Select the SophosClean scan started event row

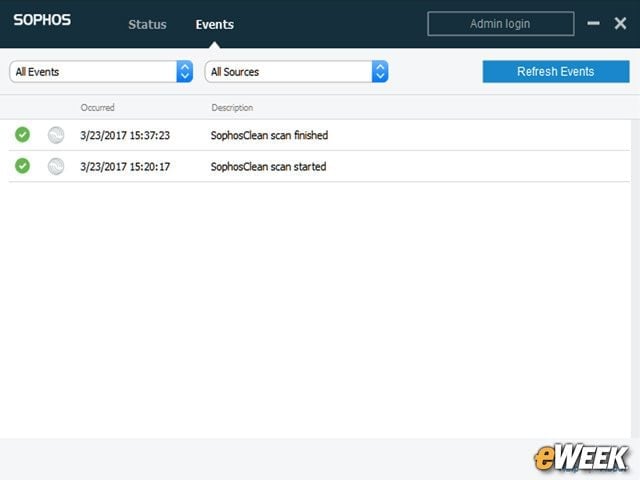(x=319, y=167)
